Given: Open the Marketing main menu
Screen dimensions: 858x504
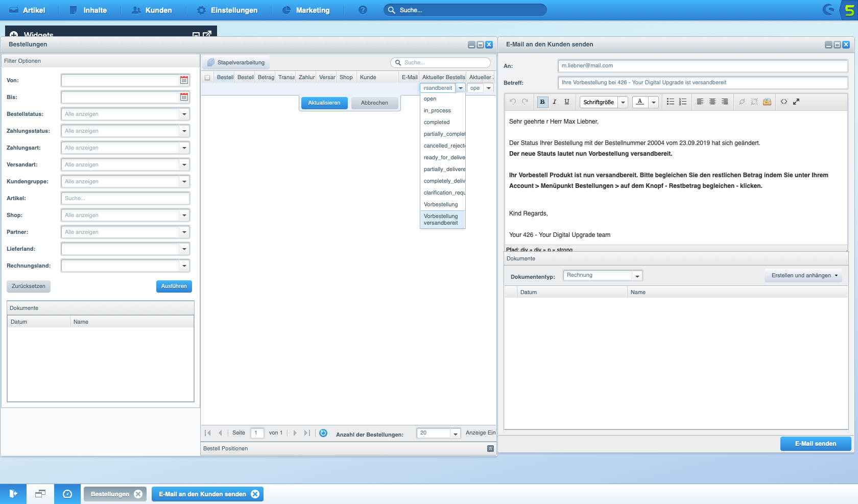Looking at the screenshot, I should pos(306,10).
